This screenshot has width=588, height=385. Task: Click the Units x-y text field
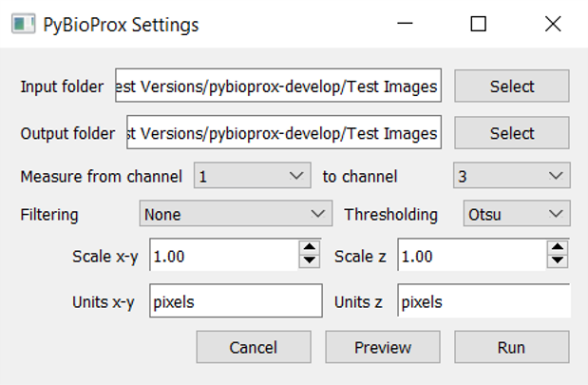tap(236, 302)
